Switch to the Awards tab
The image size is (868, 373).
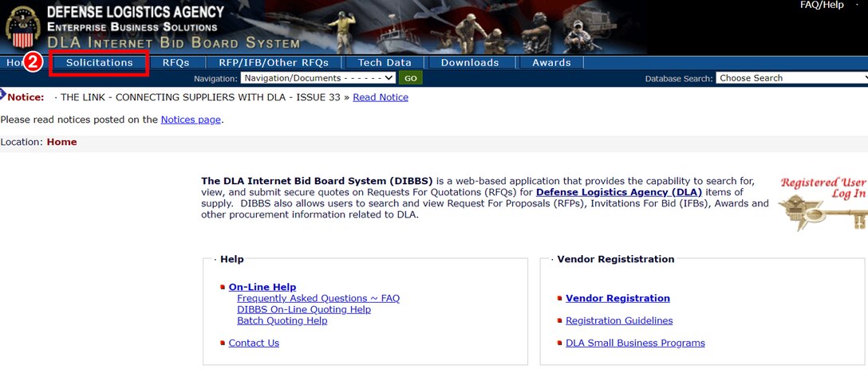[x=551, y=62]
